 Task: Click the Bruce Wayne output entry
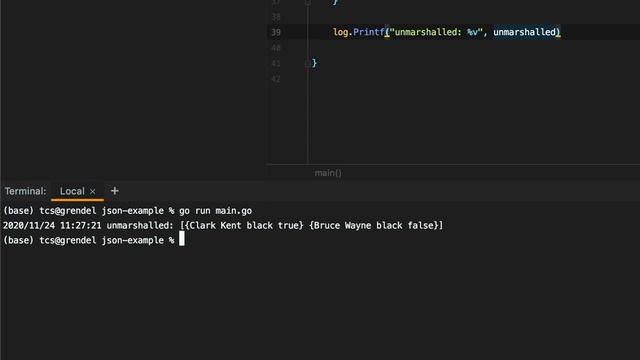click(x=373, y=225)
